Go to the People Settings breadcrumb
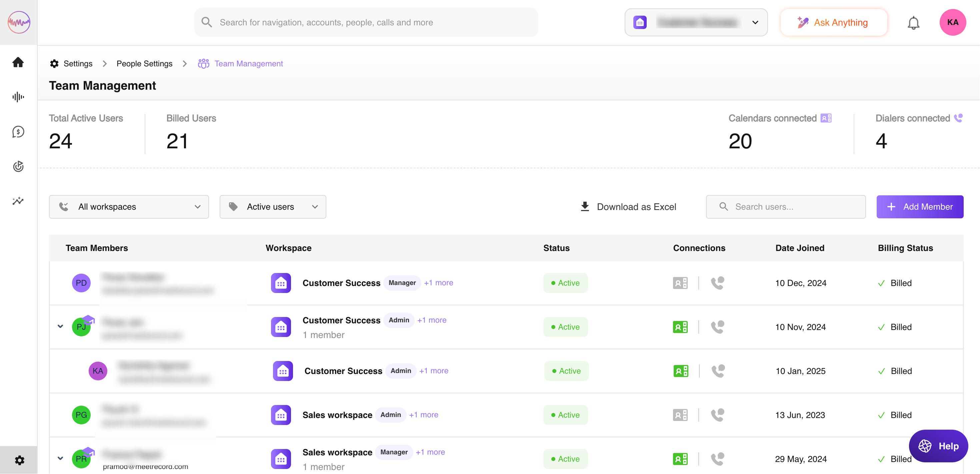980x474 pixels. pos(144,64)
